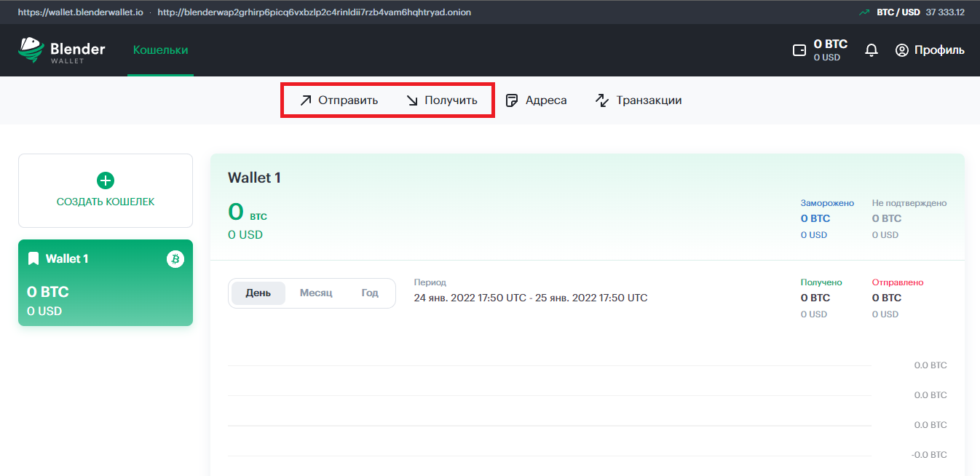Select the День period toggle
Screen dimensions: 980x476
(258, 293)
